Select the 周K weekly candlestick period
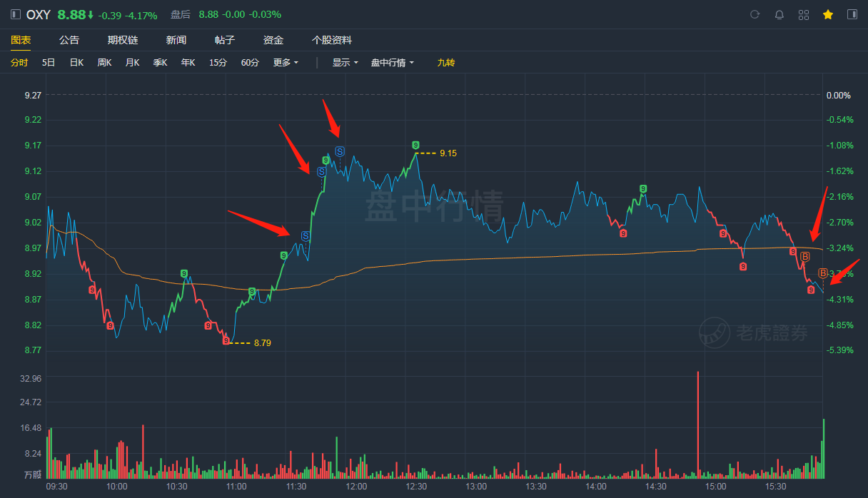The image size is (868, 498). tap(104, 62)
